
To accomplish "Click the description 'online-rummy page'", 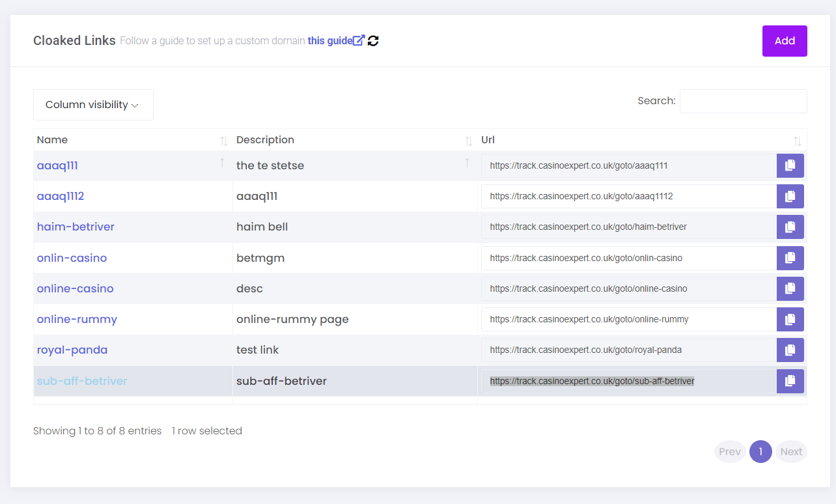I will pyautogui.click(x=292, y=319).
